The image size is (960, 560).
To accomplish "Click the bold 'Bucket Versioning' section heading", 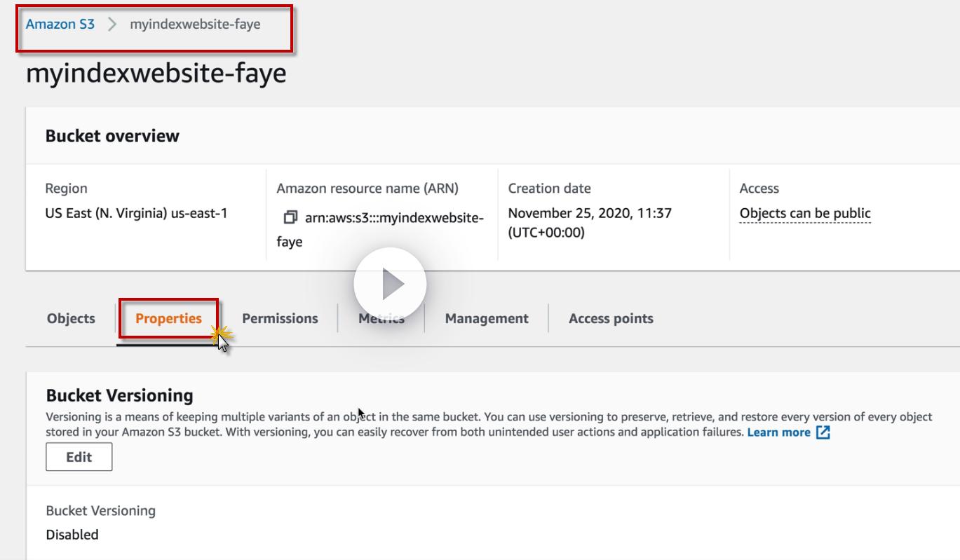I will [x=119, y=396].
